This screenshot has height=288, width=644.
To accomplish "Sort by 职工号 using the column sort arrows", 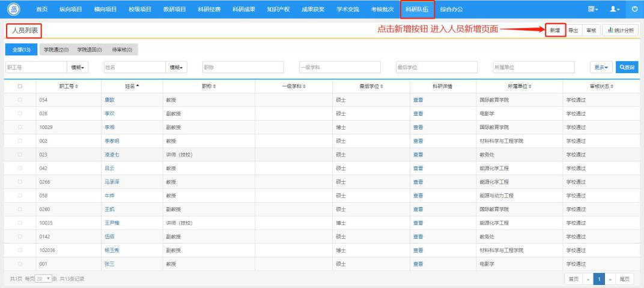I will pos(76,86).
